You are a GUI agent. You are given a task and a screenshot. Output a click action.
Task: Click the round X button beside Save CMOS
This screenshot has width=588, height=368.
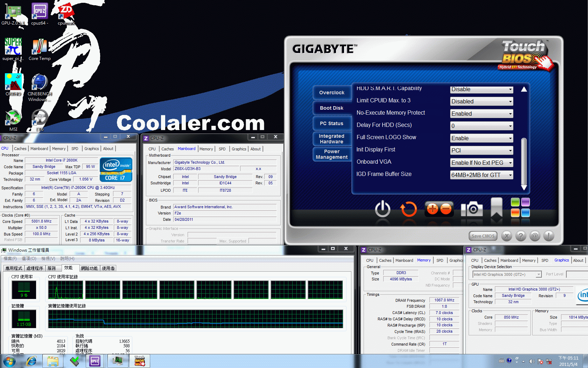click(x=507, y=236)
